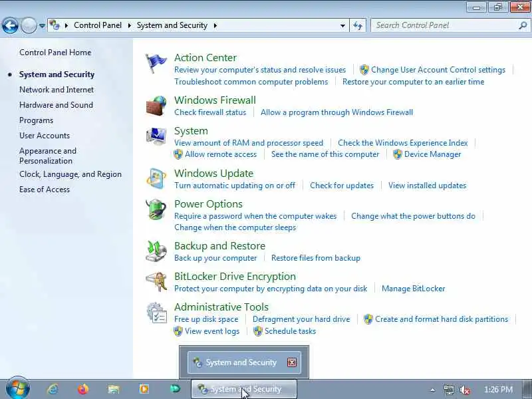Screen dimensions: 532x399
Task: Open User Accounts in sidebar
Action: (x=45, y=136)
